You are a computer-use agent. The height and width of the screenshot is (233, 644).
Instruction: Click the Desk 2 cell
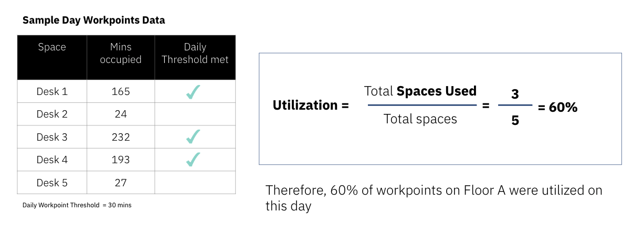pyautogui.click(x=52, y=114)
